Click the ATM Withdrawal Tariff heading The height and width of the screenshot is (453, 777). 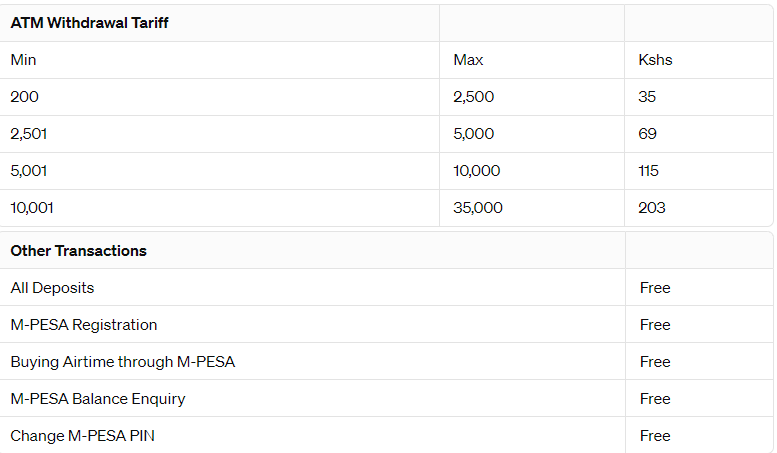point(89,23)
